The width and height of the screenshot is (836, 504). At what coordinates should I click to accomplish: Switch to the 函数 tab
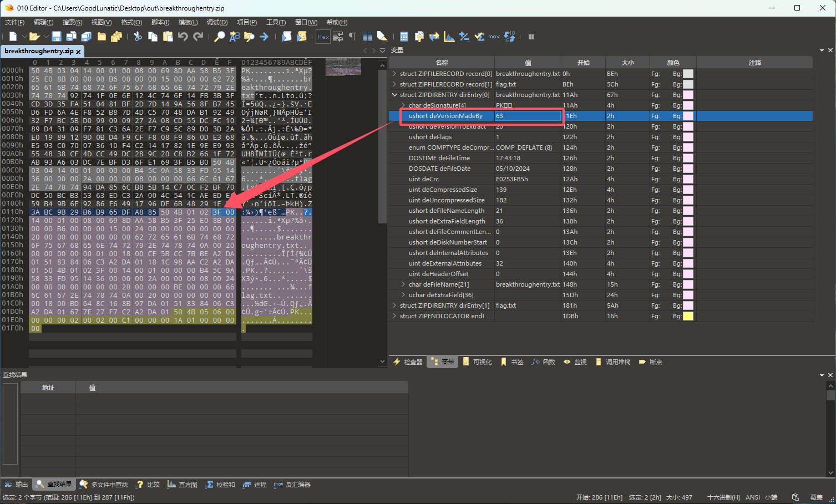click(x=543, y=362)
